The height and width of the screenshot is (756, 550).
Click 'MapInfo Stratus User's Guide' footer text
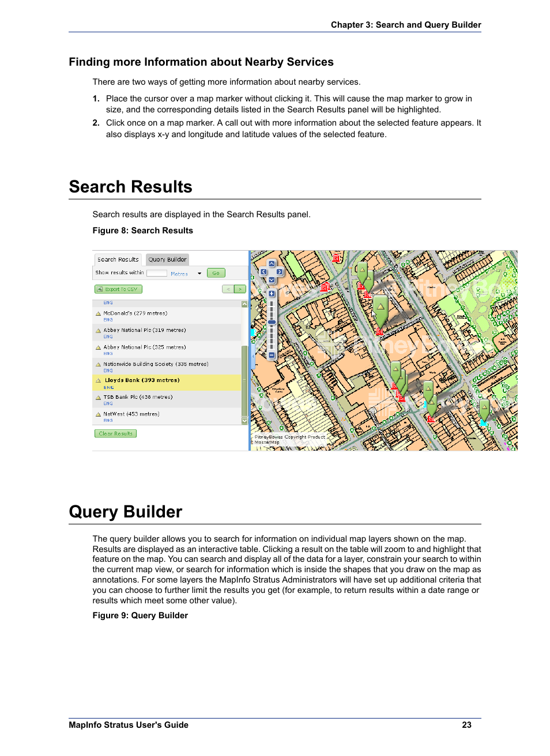click(129, 725)
